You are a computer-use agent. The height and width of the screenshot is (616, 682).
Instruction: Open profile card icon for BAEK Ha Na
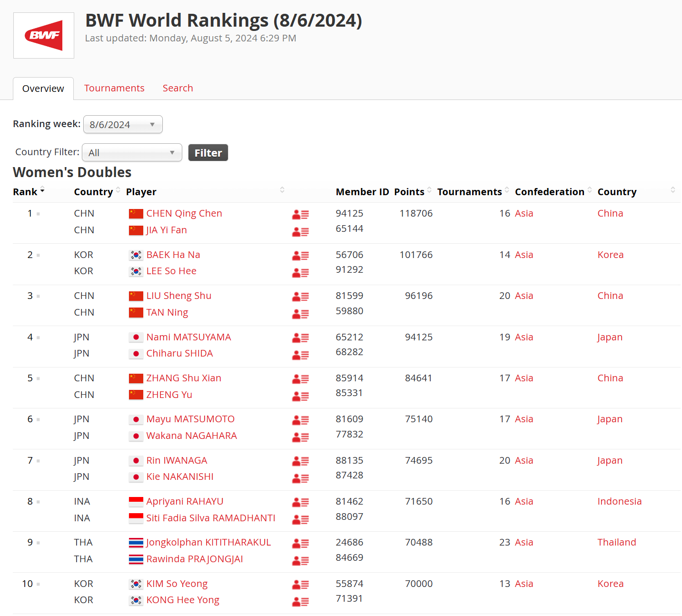pyautogui.click(x=300, y=256)
